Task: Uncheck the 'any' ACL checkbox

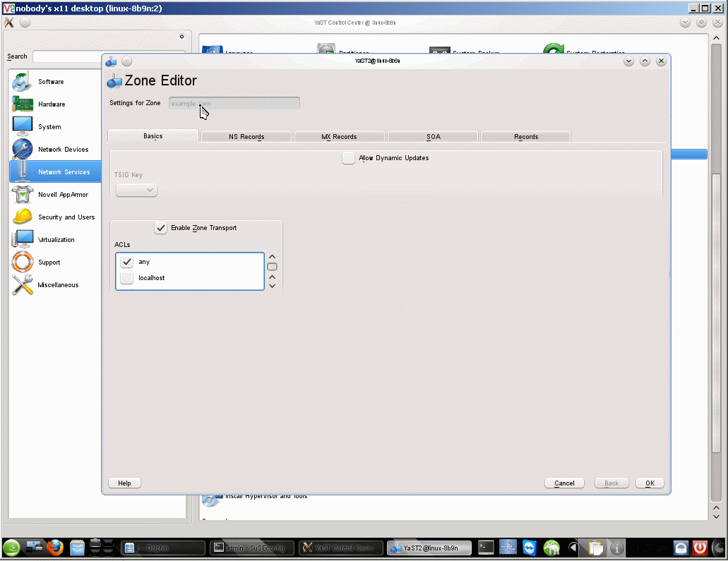Action: click(127, 262)
